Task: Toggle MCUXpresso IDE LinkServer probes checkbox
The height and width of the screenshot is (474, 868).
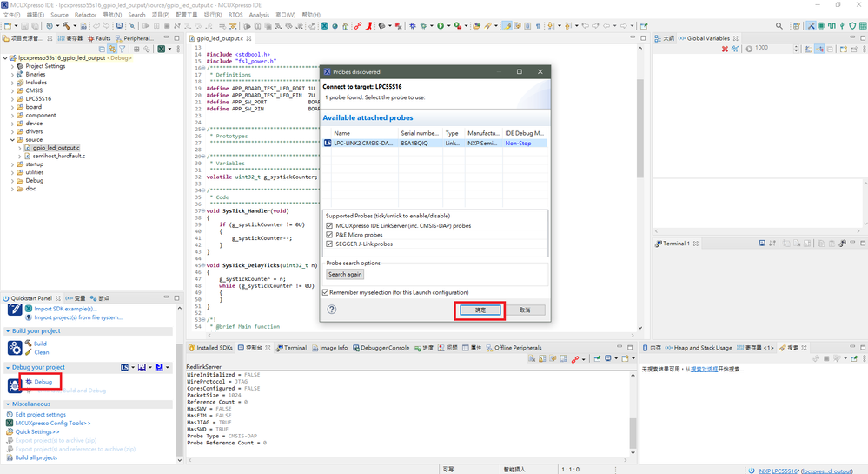Action: click(x=329, y=225)
